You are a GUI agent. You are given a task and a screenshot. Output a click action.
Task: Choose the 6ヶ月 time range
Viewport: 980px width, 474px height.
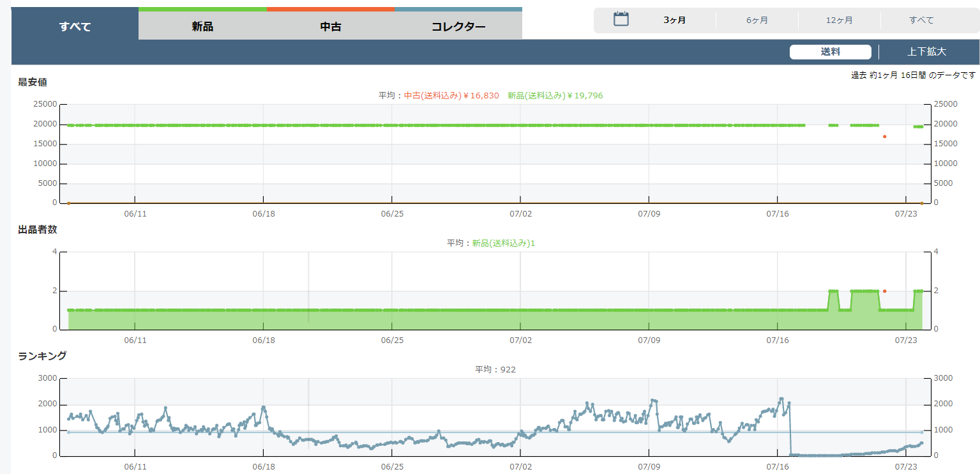757,20
